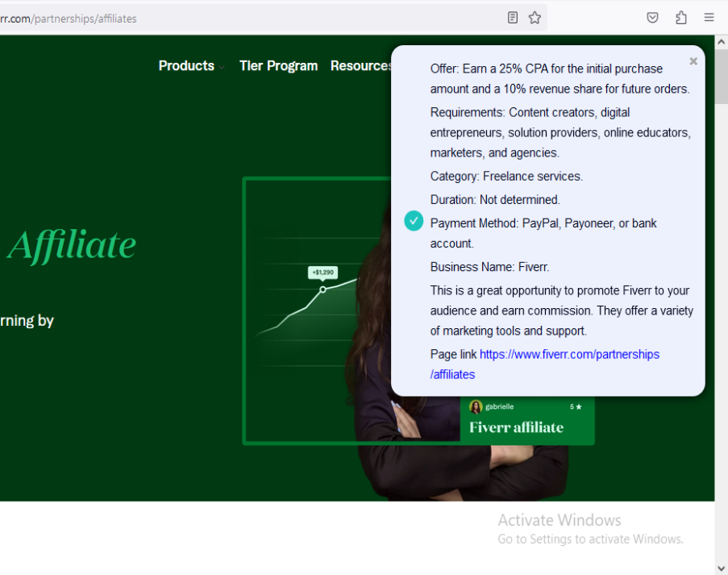Open the Firefox hamburger menu
This screenshot has width=728, height=575.
pyautogui.click(x=709, y=18)
